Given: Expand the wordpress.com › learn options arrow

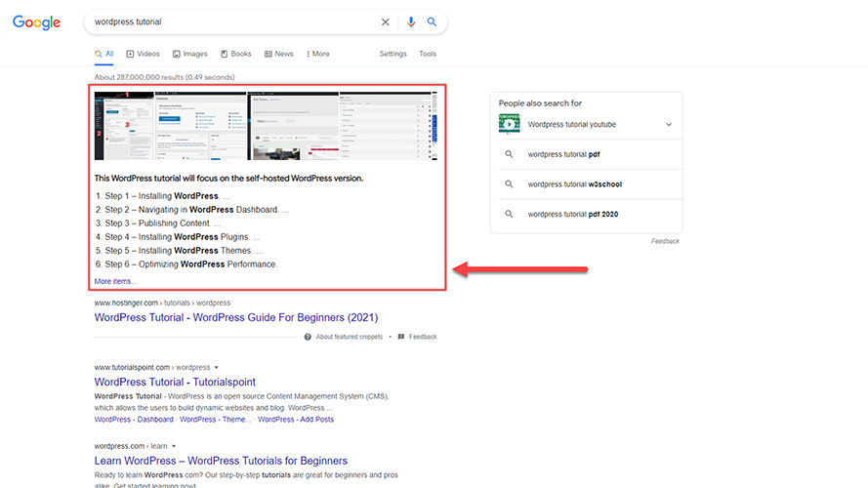Looking at the screenshot, I should tap(174, 446).
